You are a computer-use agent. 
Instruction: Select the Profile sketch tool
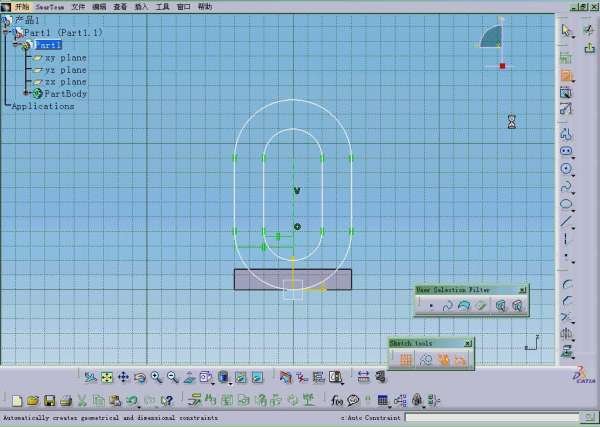[566, 134]
